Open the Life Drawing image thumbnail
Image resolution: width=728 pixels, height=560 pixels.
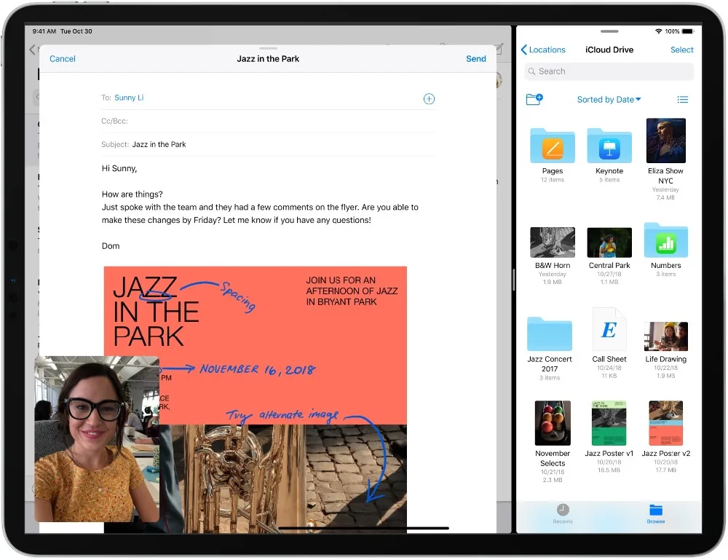[666, 336]
